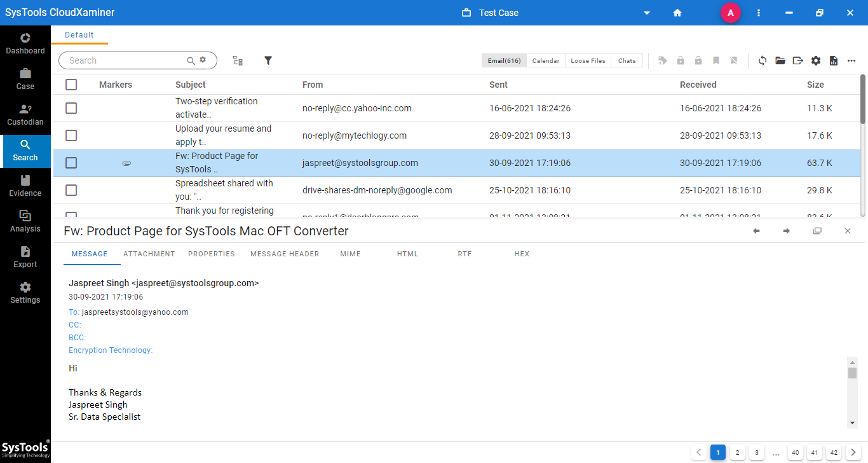The height and width of the screenshot is (463, 868).
Task: Open the RTF tab
Action: click(x=465, y=254)
